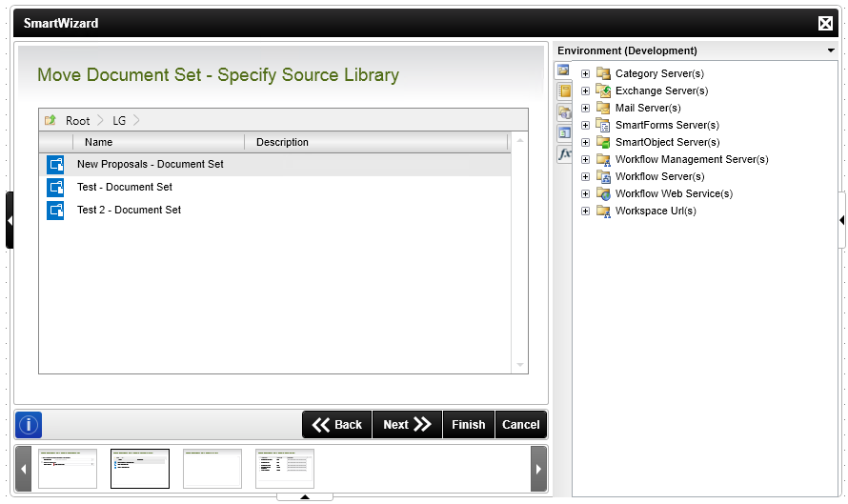Cancel the SmartWizard
The width and height of the screenshot is (848, 504).
click(521, 425)
